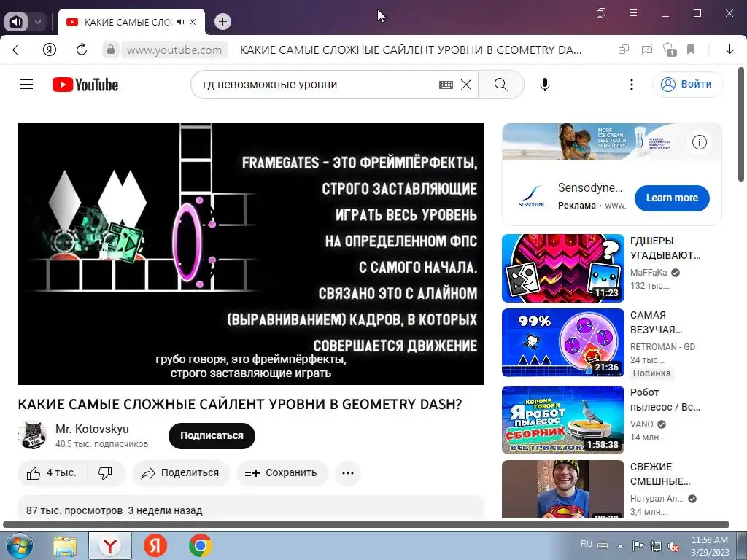The image size is (747, 560).
Task: Open browser main menu icon
Action: pos(633,13)
